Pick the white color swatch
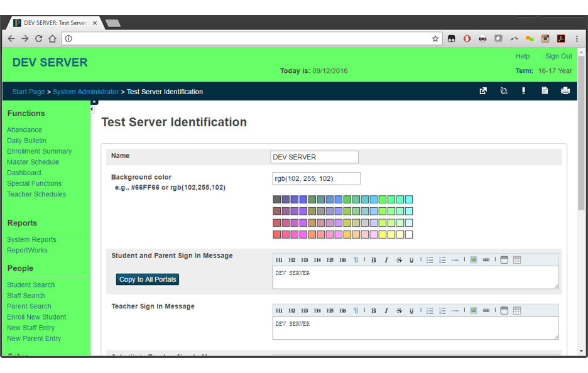 coord(409,235)
